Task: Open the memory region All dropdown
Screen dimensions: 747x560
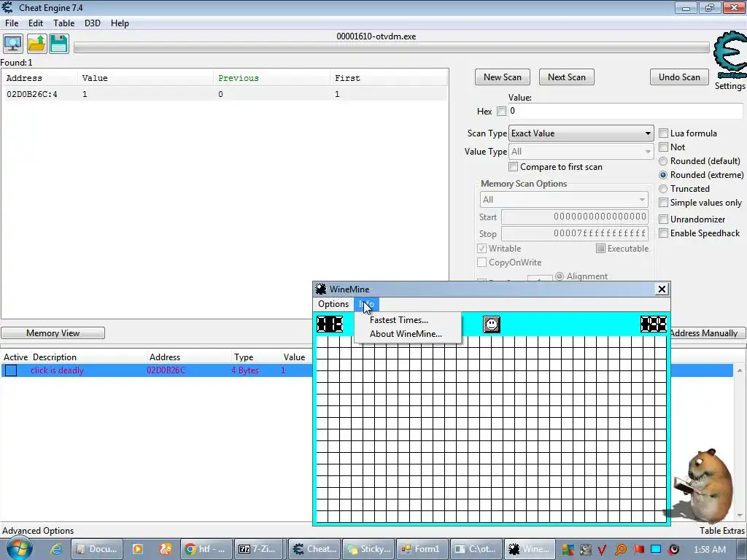Action: click(x=564, y=200)
